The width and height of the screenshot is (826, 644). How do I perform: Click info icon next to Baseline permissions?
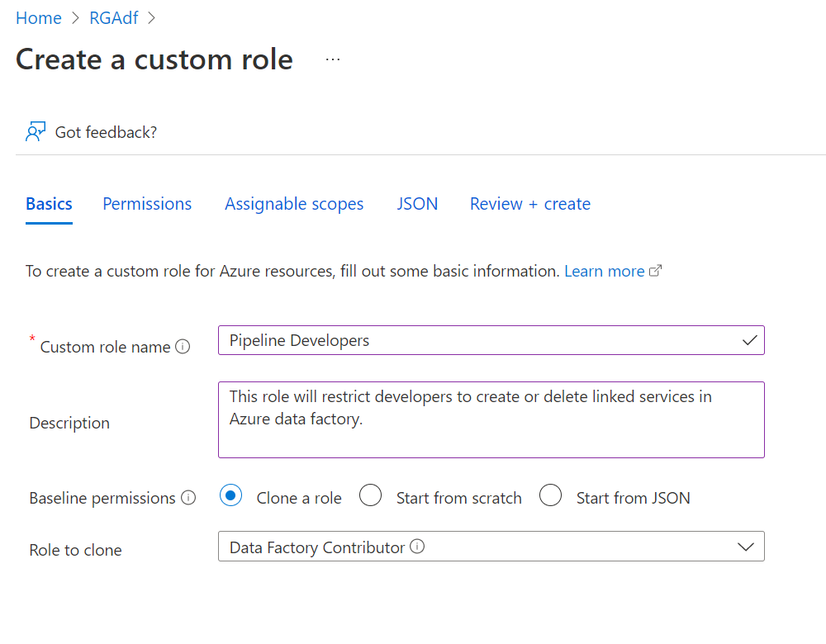tap(188, 498)
